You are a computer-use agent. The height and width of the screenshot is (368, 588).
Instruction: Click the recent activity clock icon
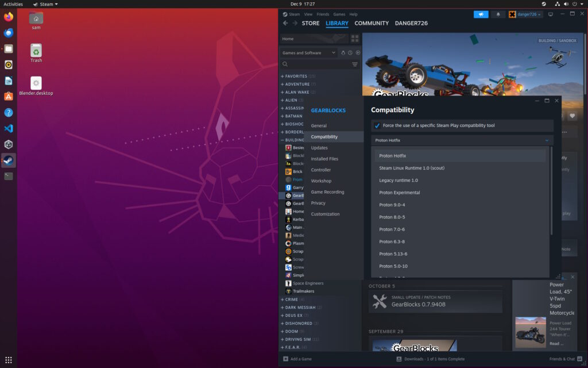tap(350, 53)
